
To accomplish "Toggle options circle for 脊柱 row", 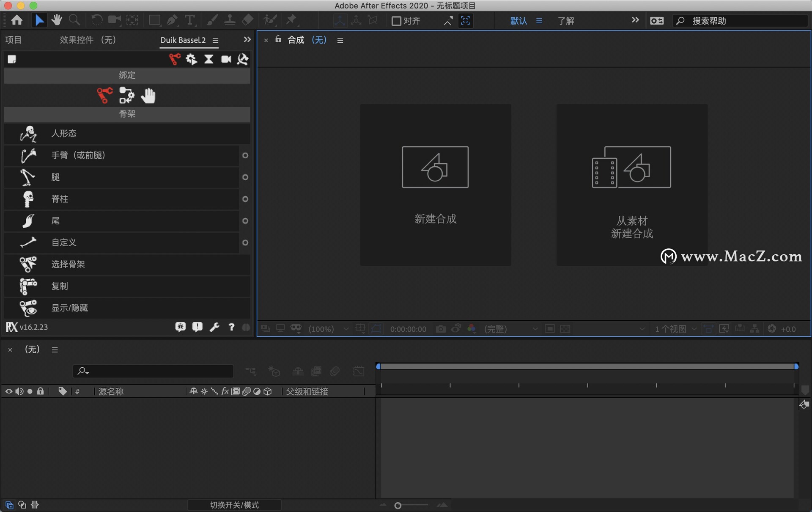I will click(x=245, y=199).
